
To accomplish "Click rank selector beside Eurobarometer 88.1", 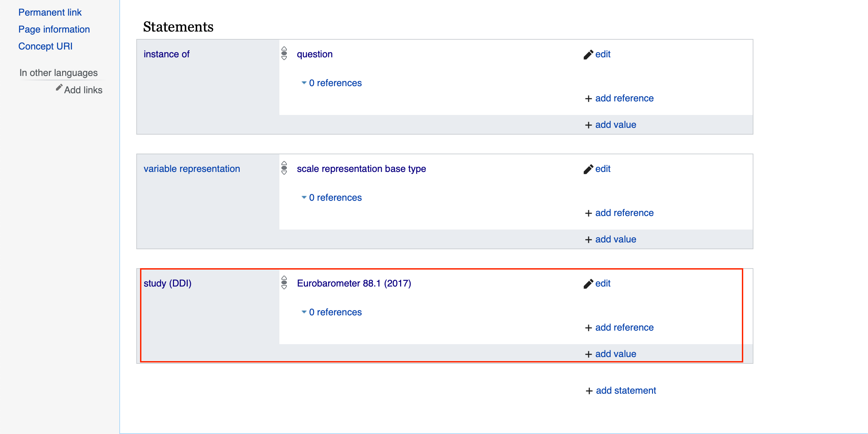I will 284,283.
